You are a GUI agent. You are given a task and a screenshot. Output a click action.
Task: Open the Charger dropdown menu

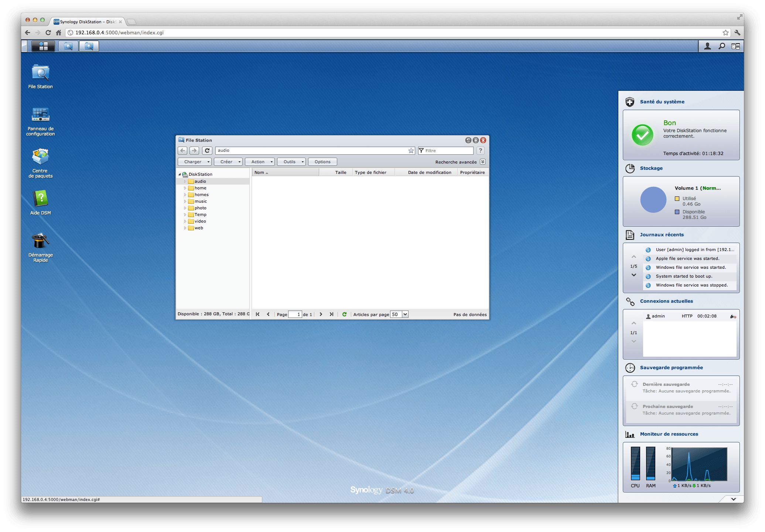[195, 162]
